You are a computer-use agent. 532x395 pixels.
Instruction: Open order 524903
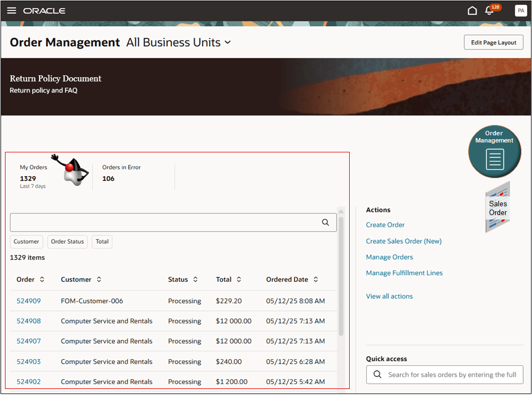[29, 361]
